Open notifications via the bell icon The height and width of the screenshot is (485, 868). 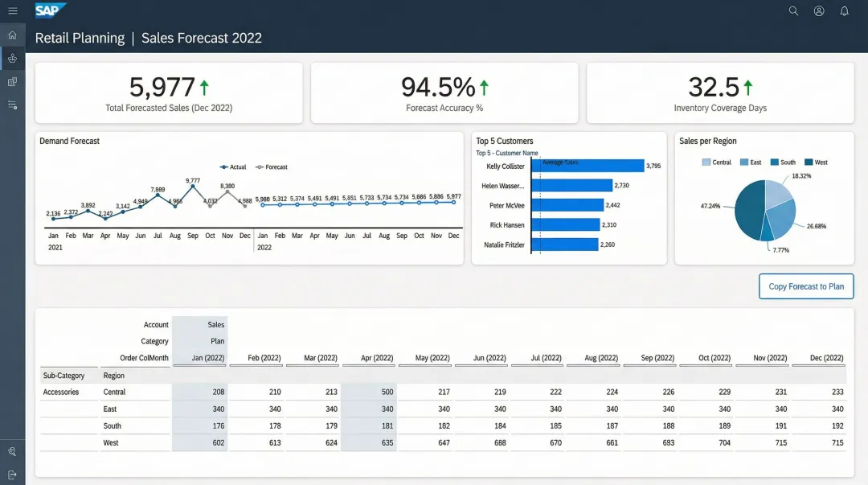coord(845,11)
